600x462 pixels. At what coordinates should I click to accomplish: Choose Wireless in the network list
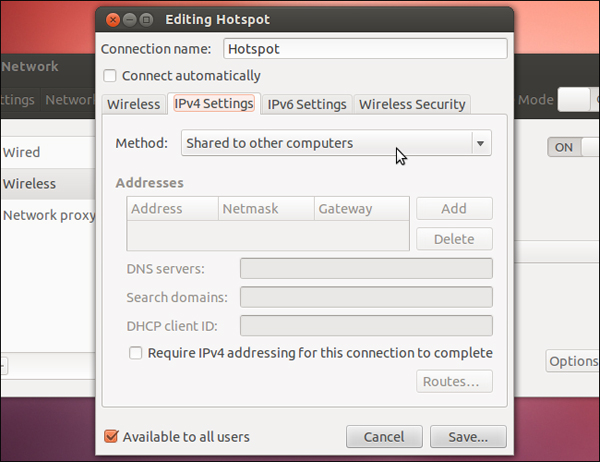click(30, 184)
